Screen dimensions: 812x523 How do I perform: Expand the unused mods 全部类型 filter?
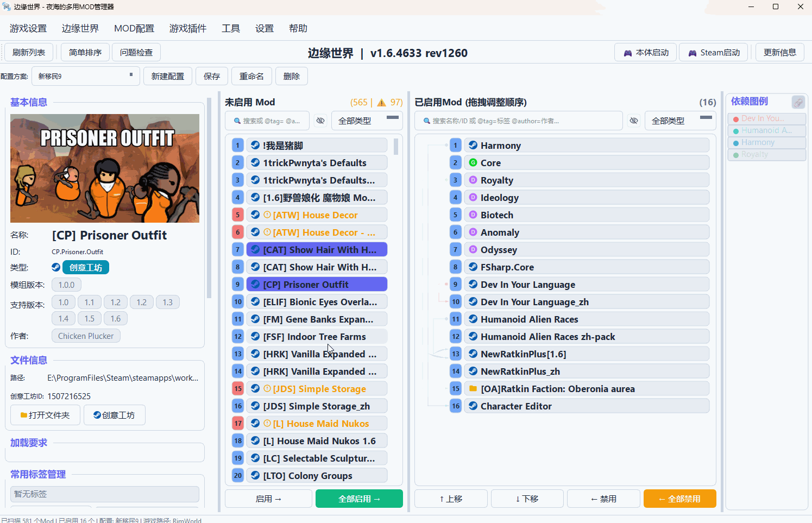coord(367,121)
